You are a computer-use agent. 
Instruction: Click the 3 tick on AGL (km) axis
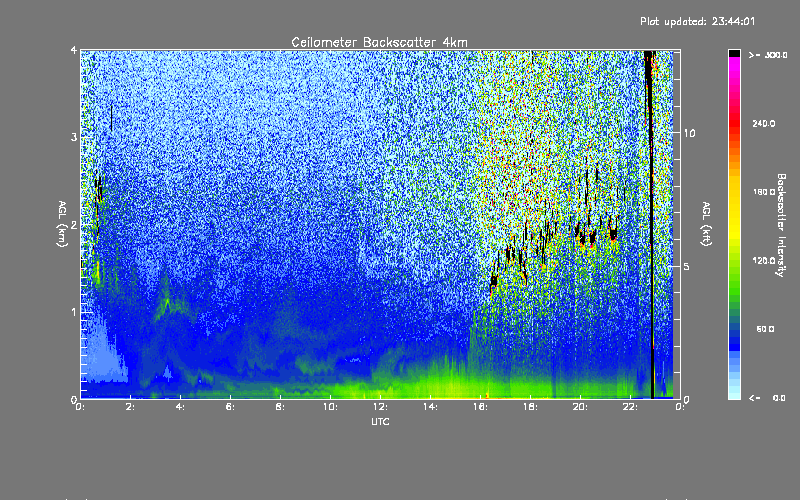pyautogui.click(x=74, y=137)
